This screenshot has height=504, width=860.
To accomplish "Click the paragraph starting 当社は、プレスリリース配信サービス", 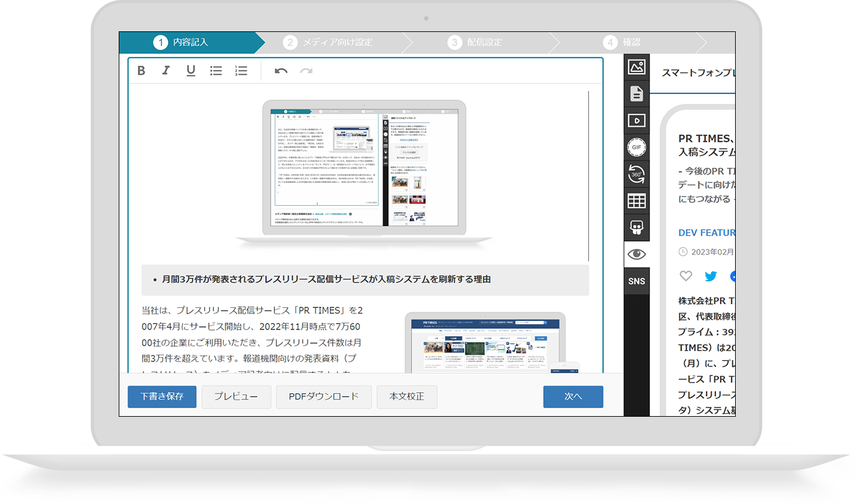I will (252, 342).
